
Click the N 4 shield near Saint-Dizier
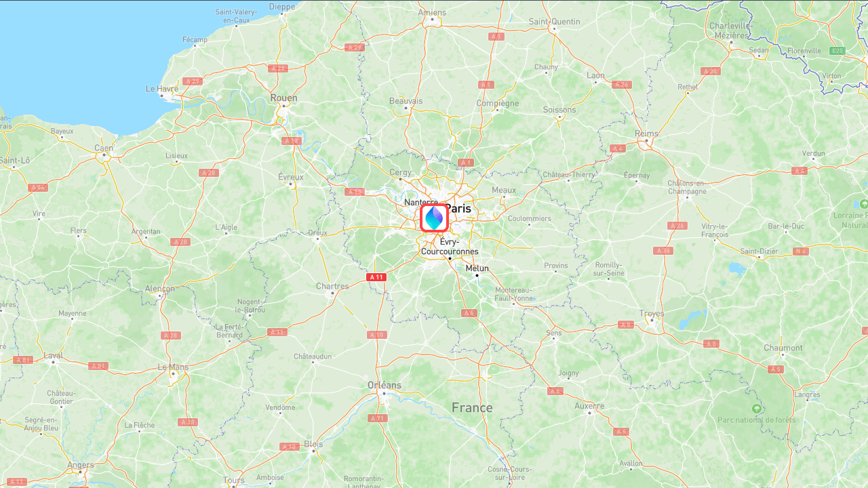[801, 251]
